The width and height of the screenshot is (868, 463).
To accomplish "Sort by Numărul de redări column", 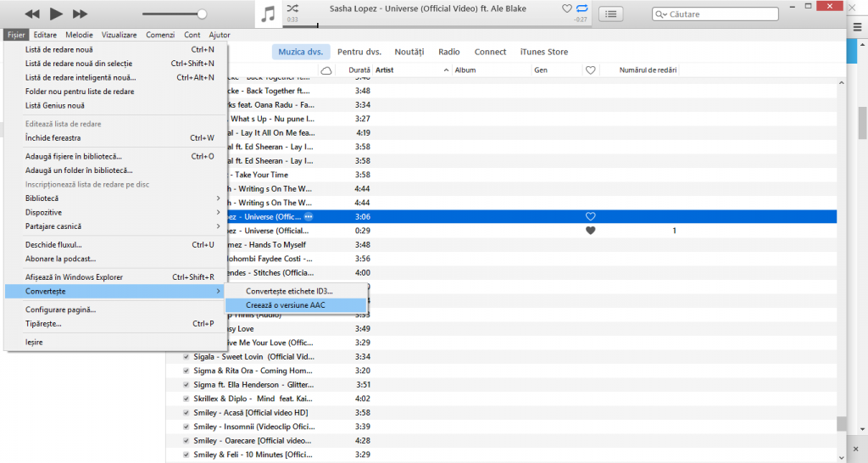I will point(648,70).
